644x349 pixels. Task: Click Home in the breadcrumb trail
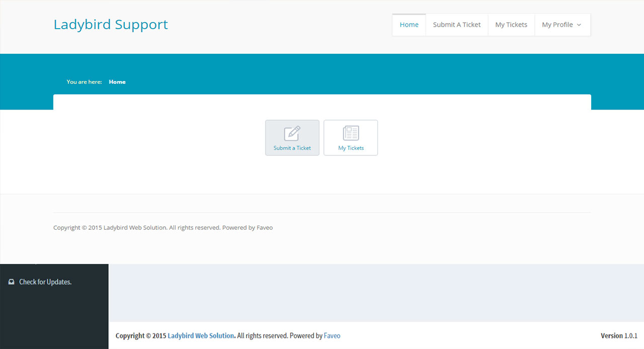pos(117,82)
